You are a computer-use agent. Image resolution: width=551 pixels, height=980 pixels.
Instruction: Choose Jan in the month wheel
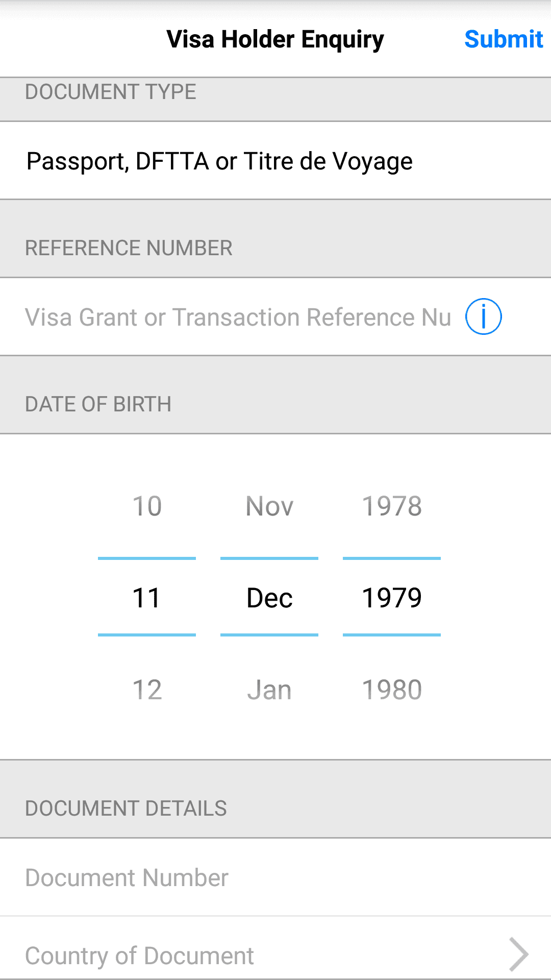[x=269, y=689]
